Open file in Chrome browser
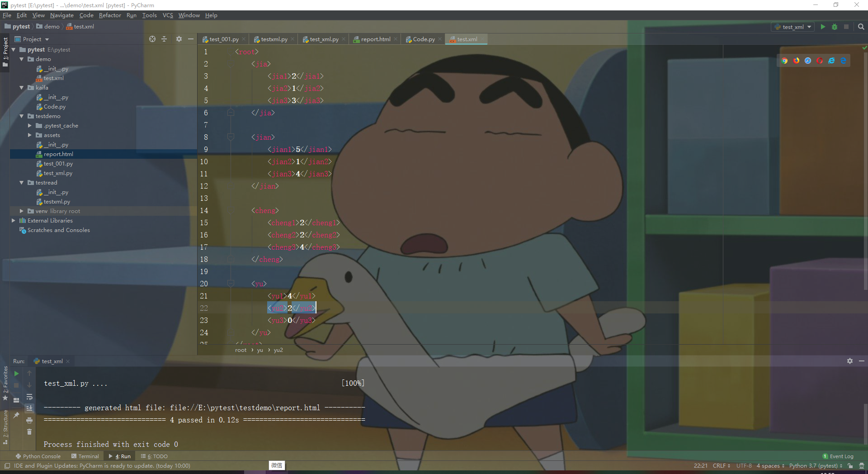Viewport: 868px width, 474px height. [x=784, y=61]
